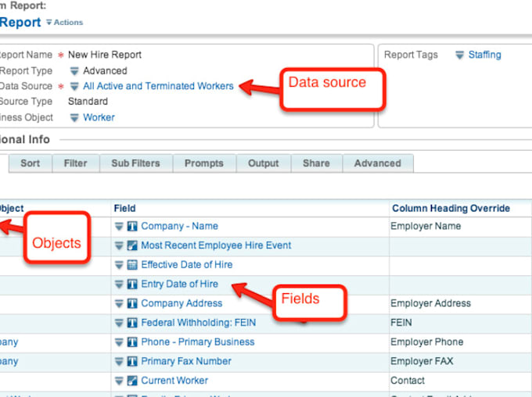
Task: Expand dropdown arrow for Company - Name field
Action: [x=119, y=227]
